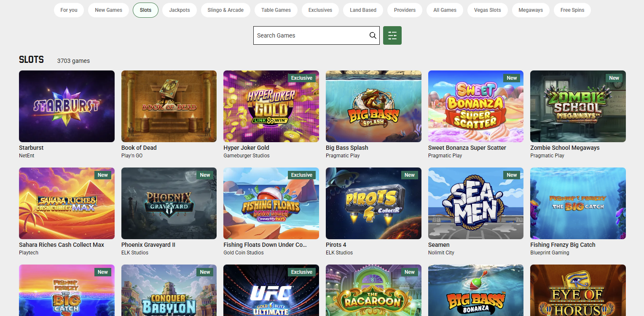Open the Big Bass Bonanza thumbnail
This screenshot has height=316, width=644.
tap(476, 290)
